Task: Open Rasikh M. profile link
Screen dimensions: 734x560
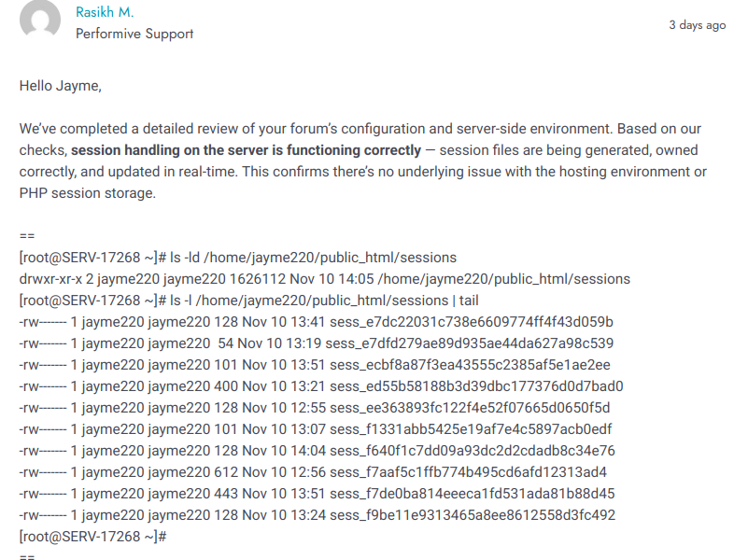Action: click(x=105, y=12)
